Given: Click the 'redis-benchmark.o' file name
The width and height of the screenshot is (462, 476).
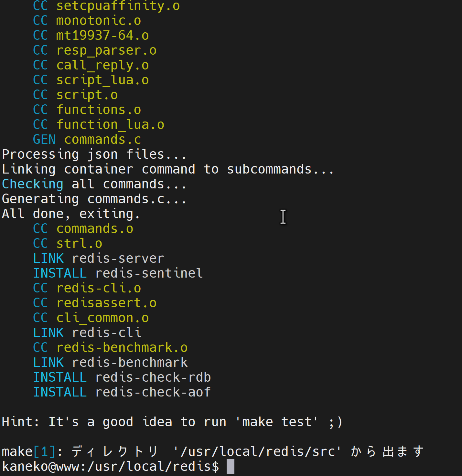Looking at the screenshot, I should coord(122,347).
